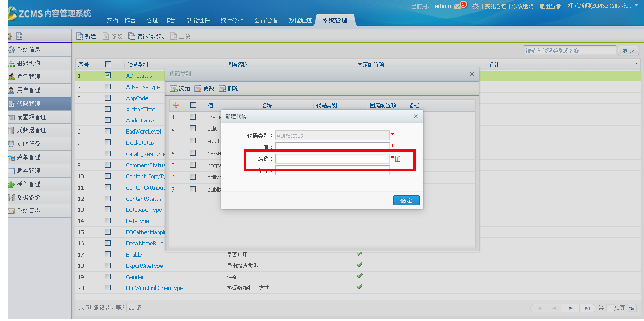Expand the site switcher dropdown arrow
644x321 pixels.
pos(636,6)
